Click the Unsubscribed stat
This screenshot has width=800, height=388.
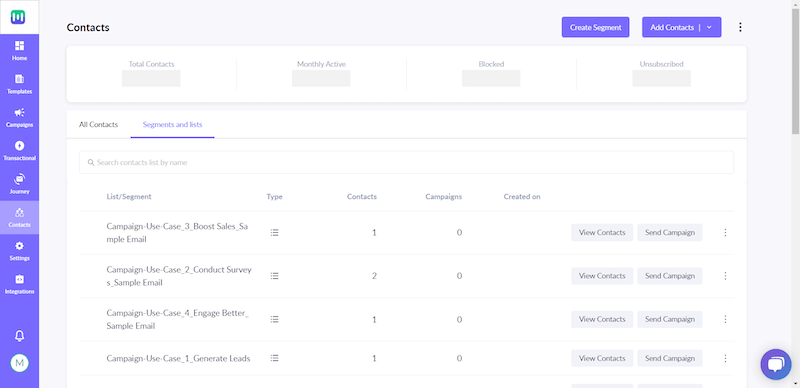click(661, 74)
